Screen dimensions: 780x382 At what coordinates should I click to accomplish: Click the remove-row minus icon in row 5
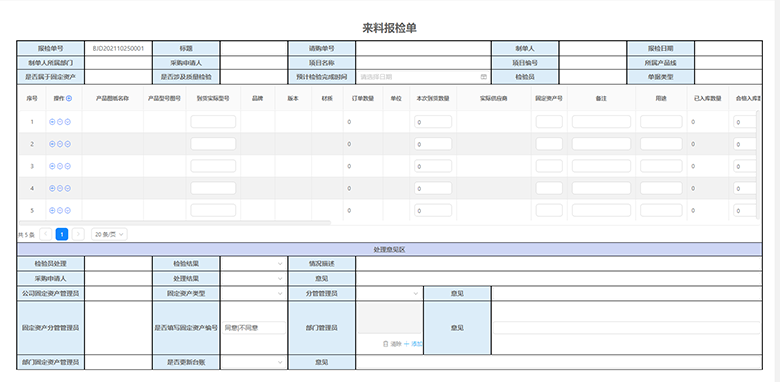(x=60, y=210)
